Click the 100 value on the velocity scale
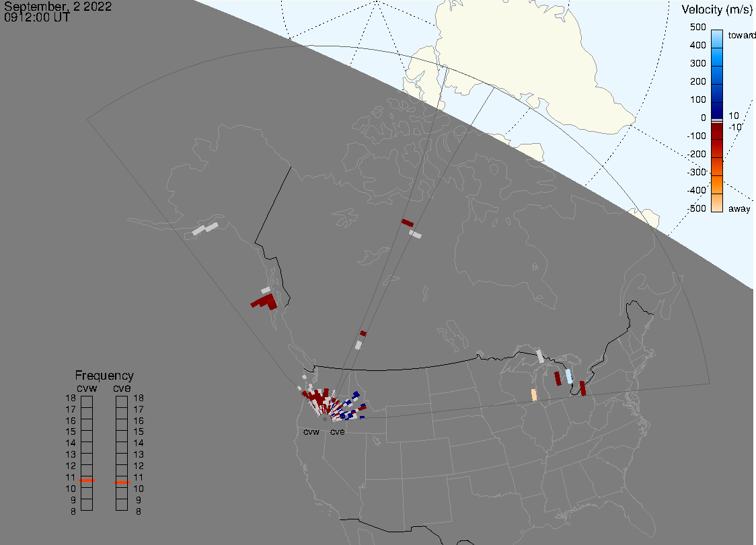 (x=697, y=99)
